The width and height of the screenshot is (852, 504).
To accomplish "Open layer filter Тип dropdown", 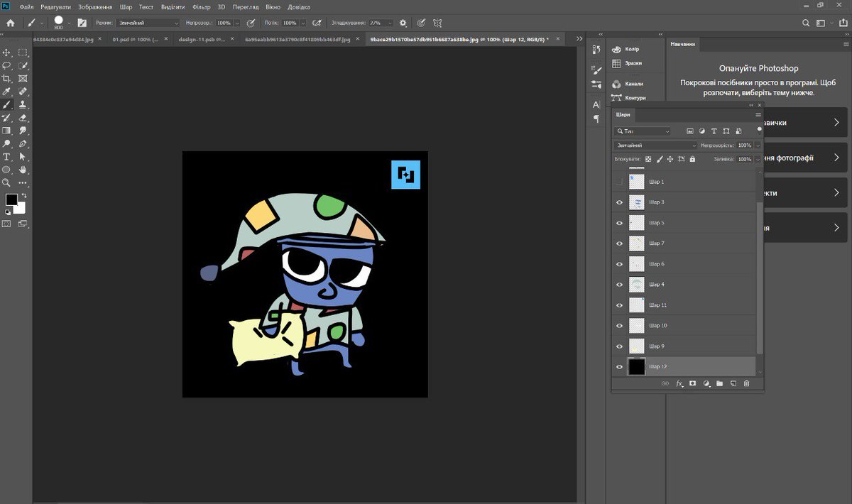I will [643, 131].
